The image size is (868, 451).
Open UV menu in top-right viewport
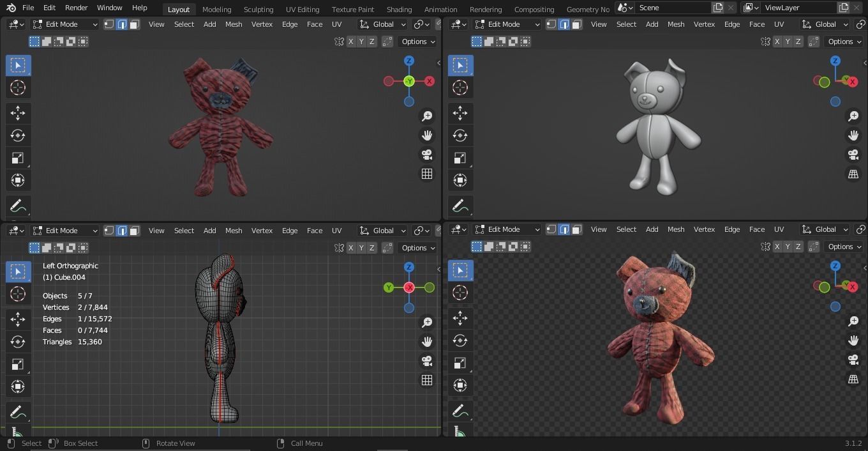point(779,24)
